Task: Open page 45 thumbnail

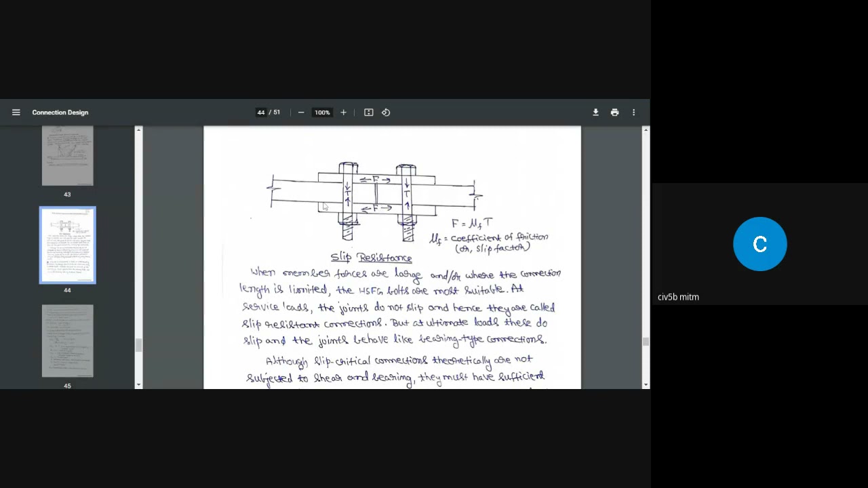Action: [67, 341]
